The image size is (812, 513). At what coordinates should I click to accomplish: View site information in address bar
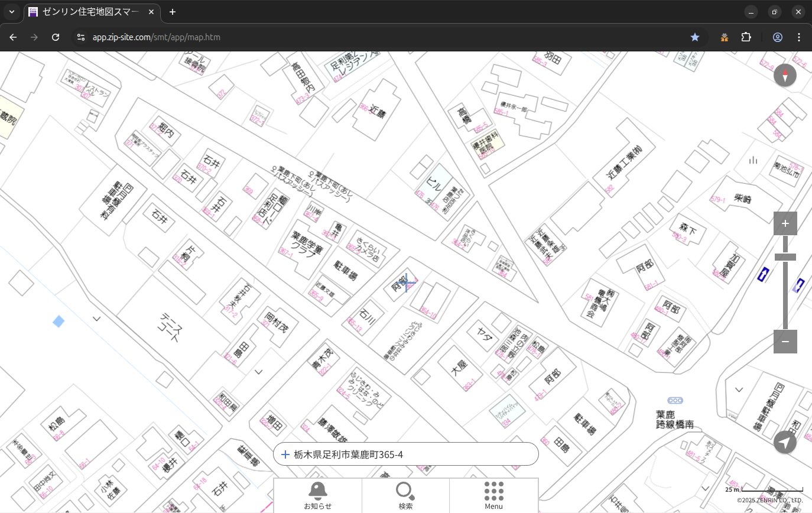pos(81,37)
